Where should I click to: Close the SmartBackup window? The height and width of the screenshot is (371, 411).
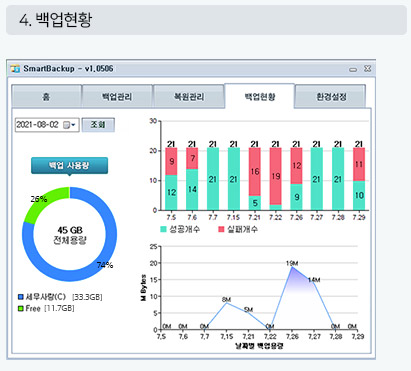(367, 69)
